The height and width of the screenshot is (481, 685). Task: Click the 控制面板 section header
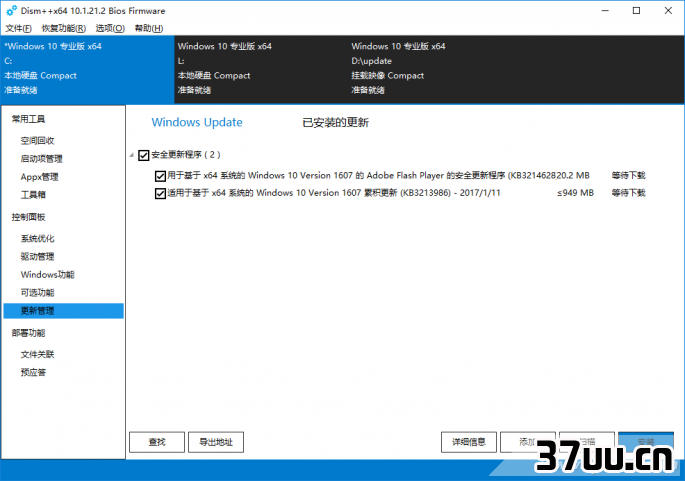(x=28, y=217)
